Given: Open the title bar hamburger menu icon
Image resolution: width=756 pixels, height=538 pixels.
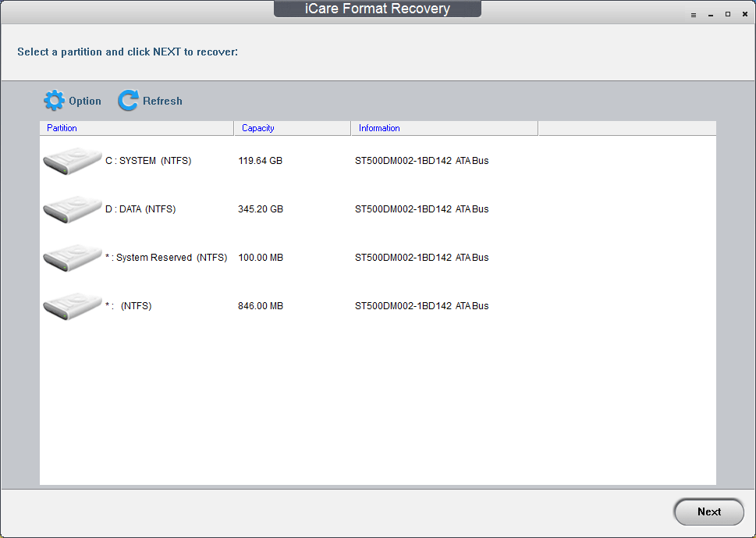Looking at the screenshot, I should 694,15.
